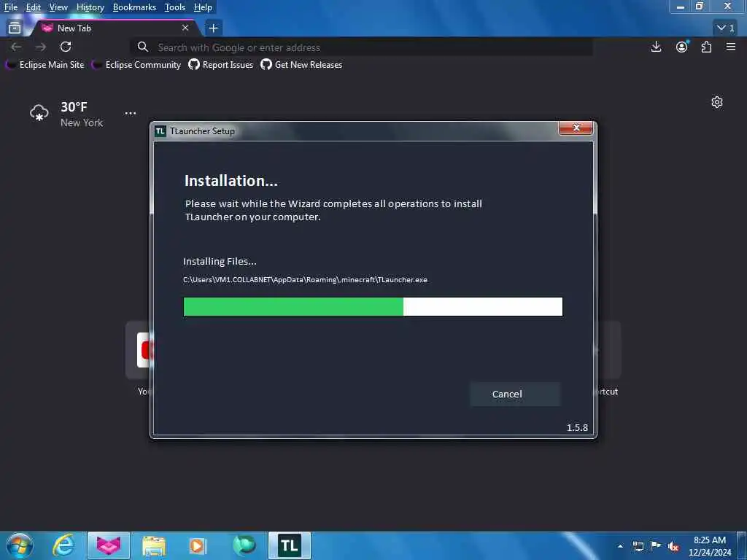The image size is (747, 560).
Task: Click the Show desktop strip
Action: coord(742,545)
